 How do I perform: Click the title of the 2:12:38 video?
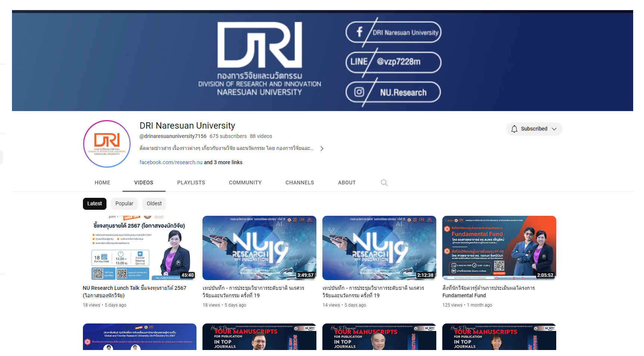pyautogui.click(x=374, y=292)
